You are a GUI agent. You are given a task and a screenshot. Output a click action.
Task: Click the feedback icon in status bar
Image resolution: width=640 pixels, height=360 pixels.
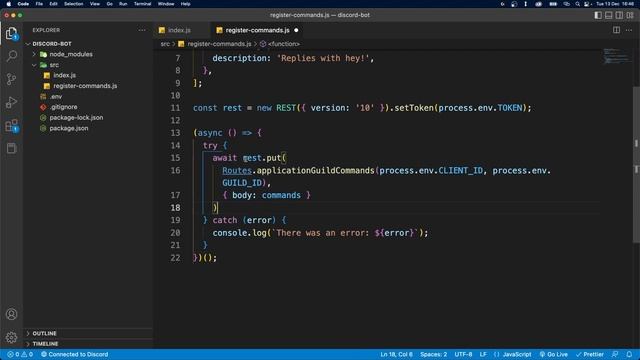pyautogui.click(x=615, y=354)
